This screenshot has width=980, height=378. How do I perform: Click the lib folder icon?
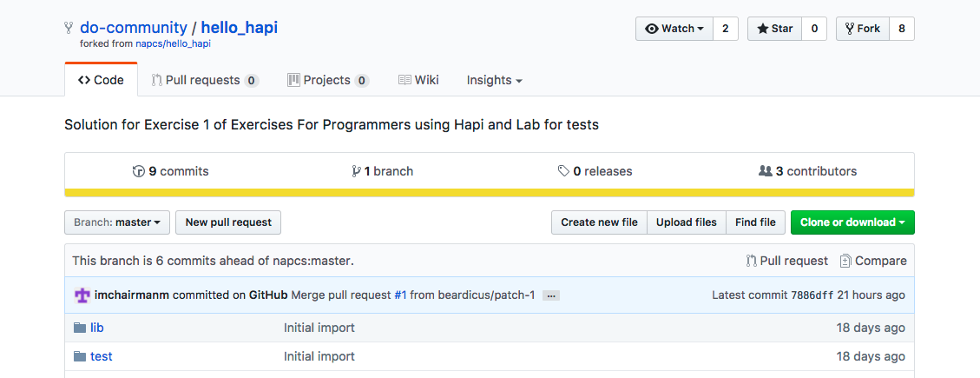[x=79, y=328]
